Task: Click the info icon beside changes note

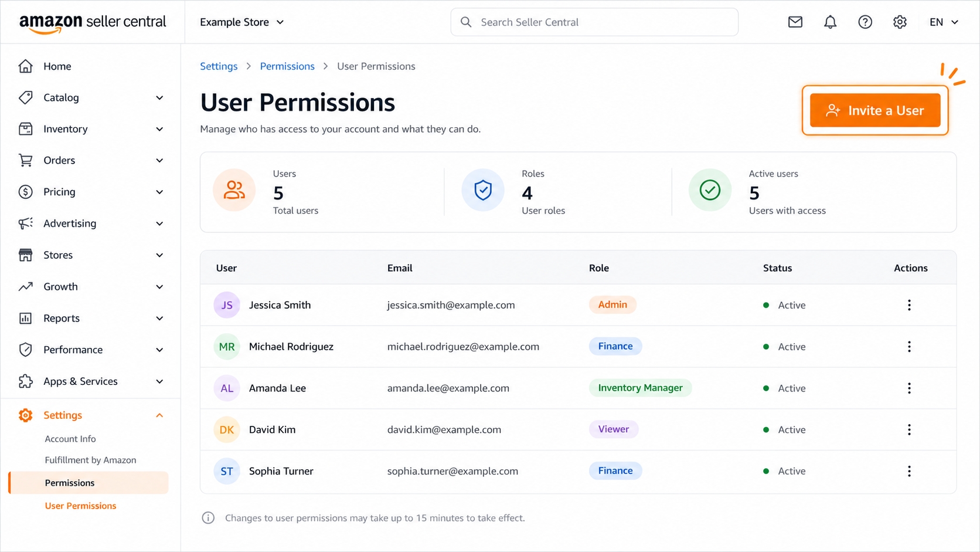Action: [208, 518]
